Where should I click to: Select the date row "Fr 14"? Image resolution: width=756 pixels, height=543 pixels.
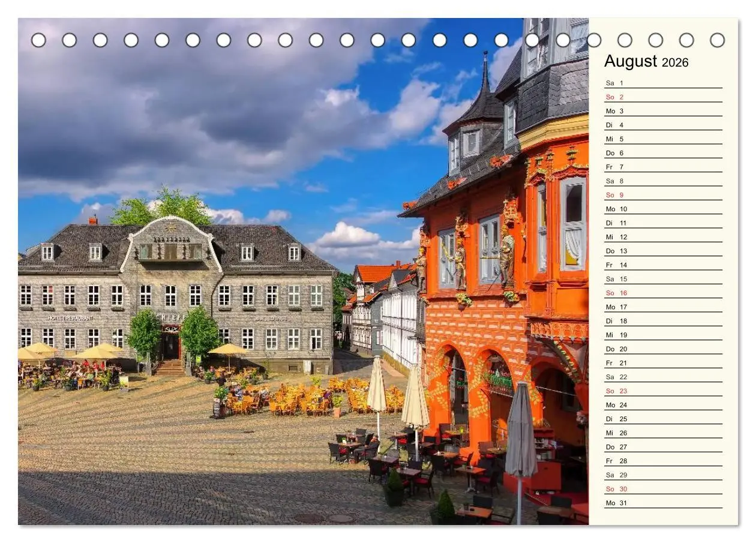click(x=663, y=265)
